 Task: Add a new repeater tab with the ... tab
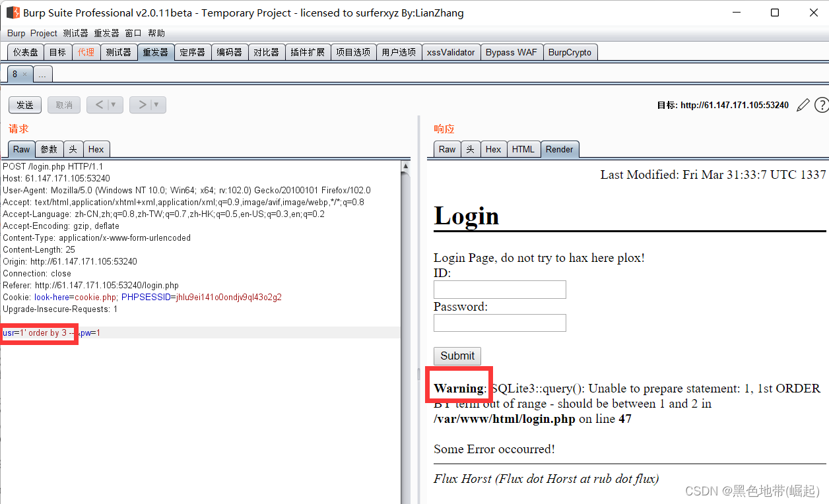coord(43,75)
